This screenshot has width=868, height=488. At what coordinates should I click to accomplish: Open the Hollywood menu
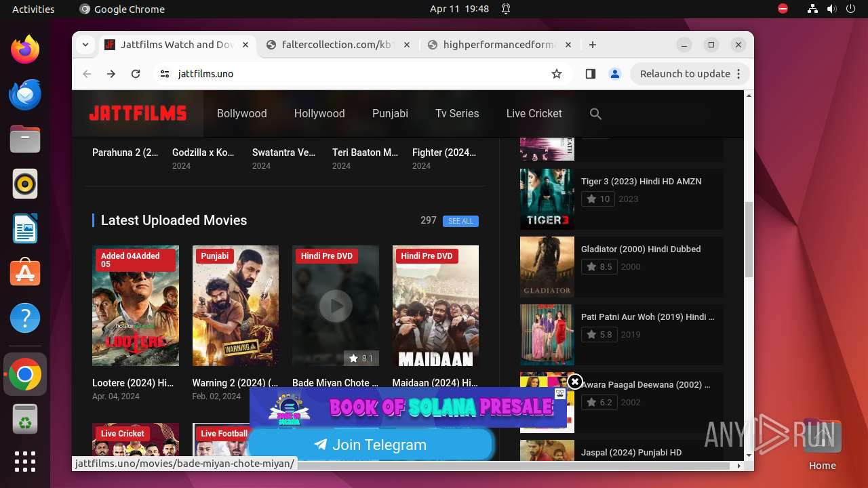(x=319, y=113)
